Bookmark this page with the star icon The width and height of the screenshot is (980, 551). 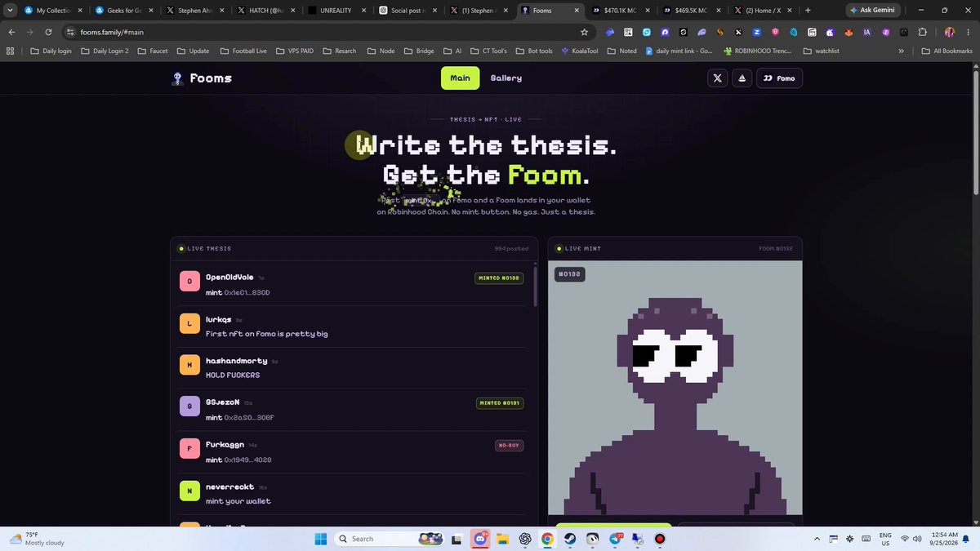tap(584, 32)
